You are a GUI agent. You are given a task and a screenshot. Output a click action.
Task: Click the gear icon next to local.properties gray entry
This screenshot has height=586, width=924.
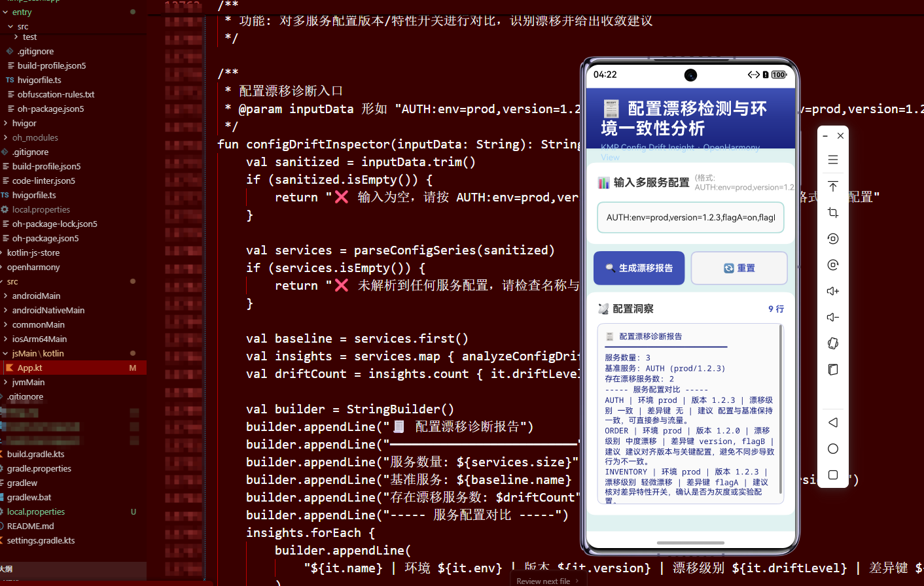coord(5,209)
